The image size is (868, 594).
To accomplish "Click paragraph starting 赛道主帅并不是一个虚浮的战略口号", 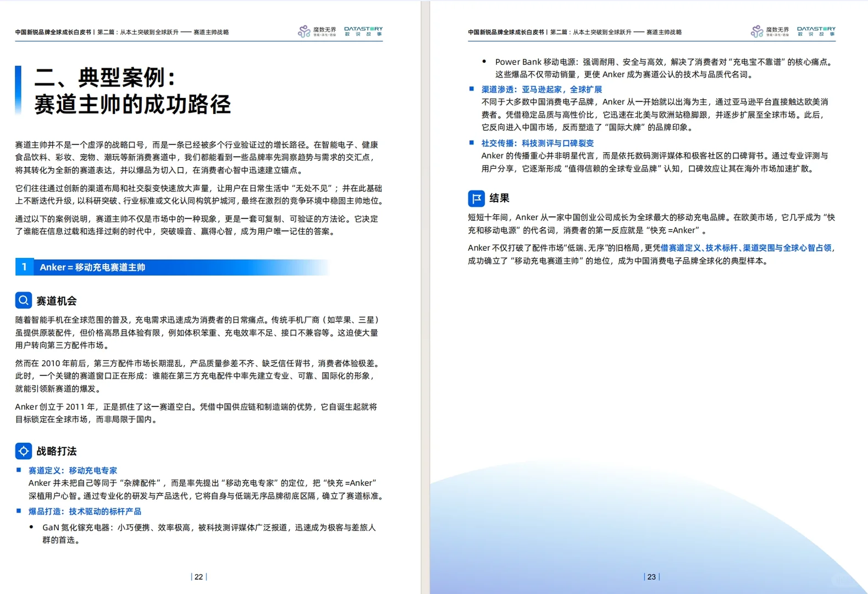I will click(197, 157).
